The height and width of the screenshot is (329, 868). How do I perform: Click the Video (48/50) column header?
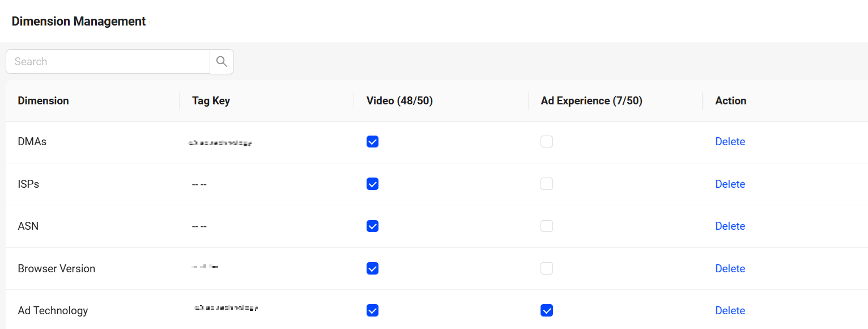click(399, 101)
